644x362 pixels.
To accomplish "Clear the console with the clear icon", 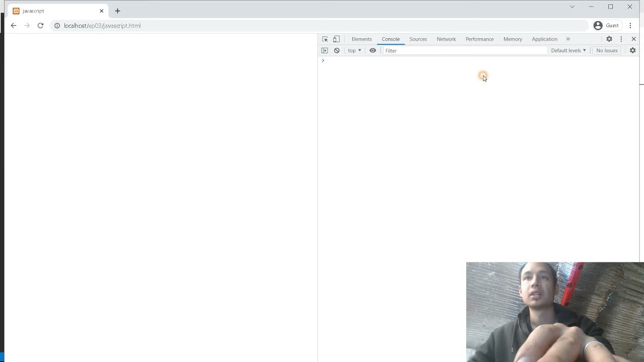I will (337, 51).
